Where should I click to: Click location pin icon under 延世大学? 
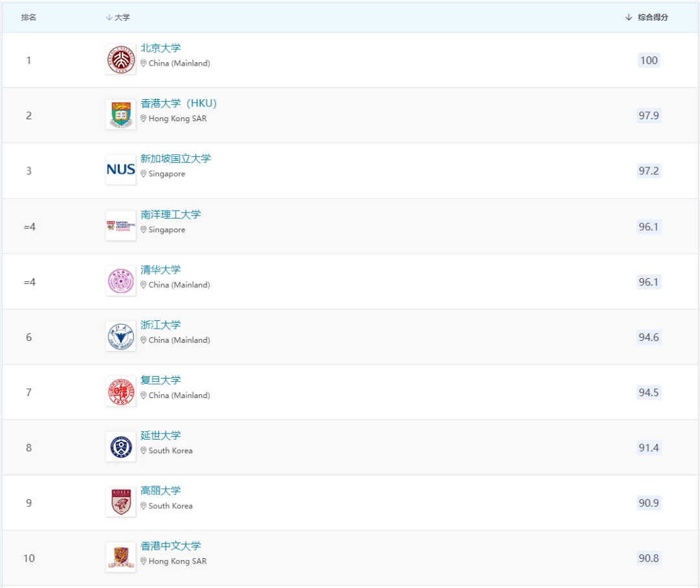143,451
